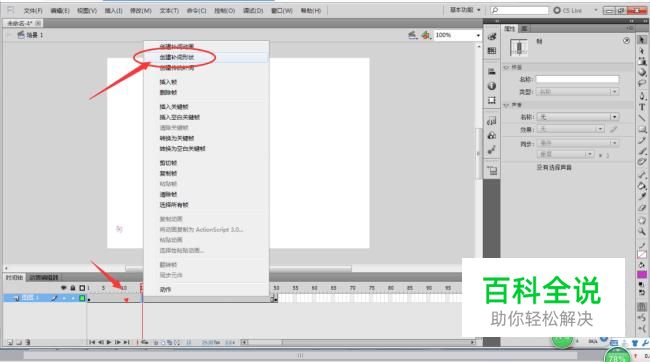Viewport: 650px width, 362px height.
Task: Choose 插入帧 in the context menu
Action: pos(168,82)
